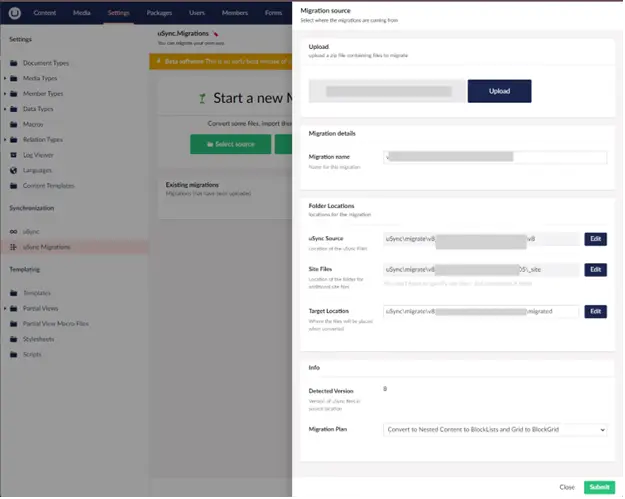The height and width of the screenshot is (499, 625).
Task: Click the Templates folder icon
Action: [14, 293]
